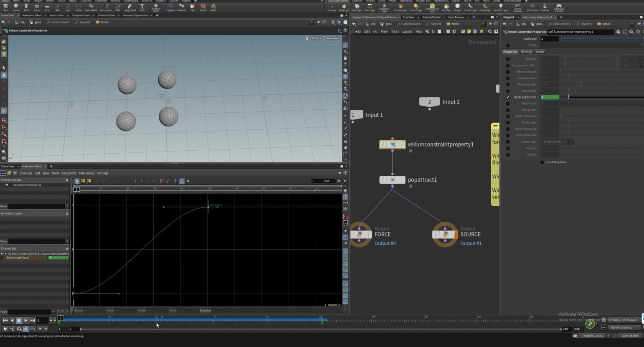This screenshot has width=644, height=347.
Task: Switch to the Bindings tab
Action: 526,52
